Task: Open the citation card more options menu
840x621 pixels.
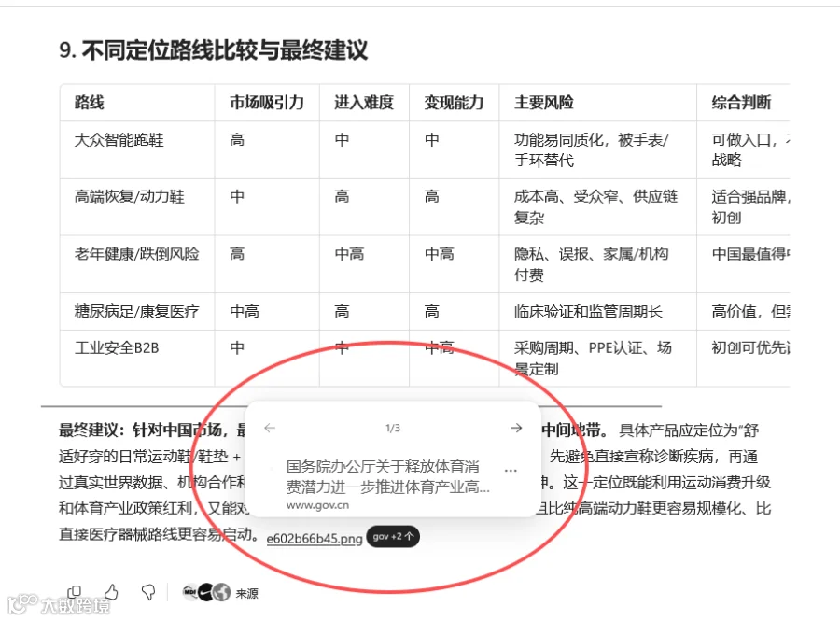Action: click(511, 471)
